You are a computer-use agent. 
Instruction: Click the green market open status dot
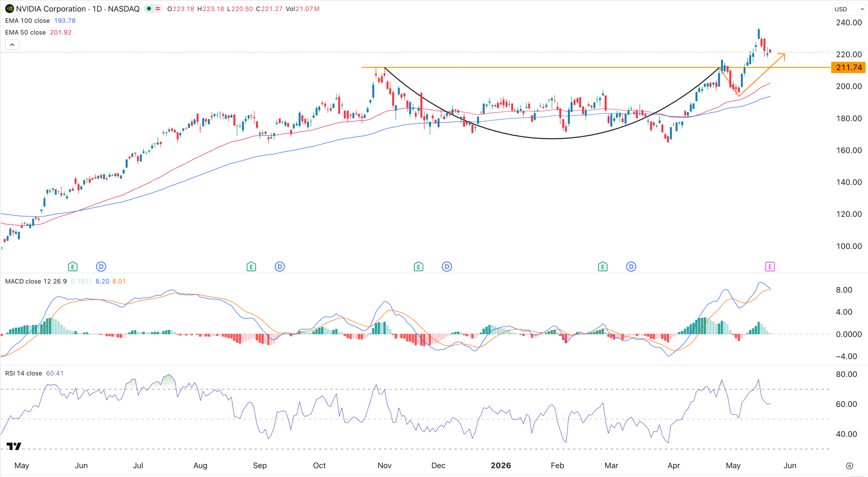pyautogui.click(x=149, y=9)
